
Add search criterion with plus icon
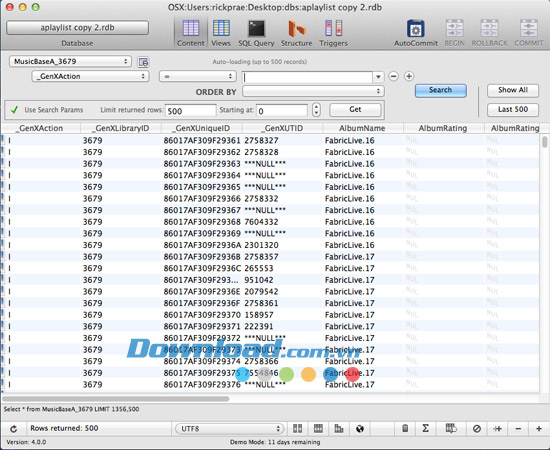409,76
